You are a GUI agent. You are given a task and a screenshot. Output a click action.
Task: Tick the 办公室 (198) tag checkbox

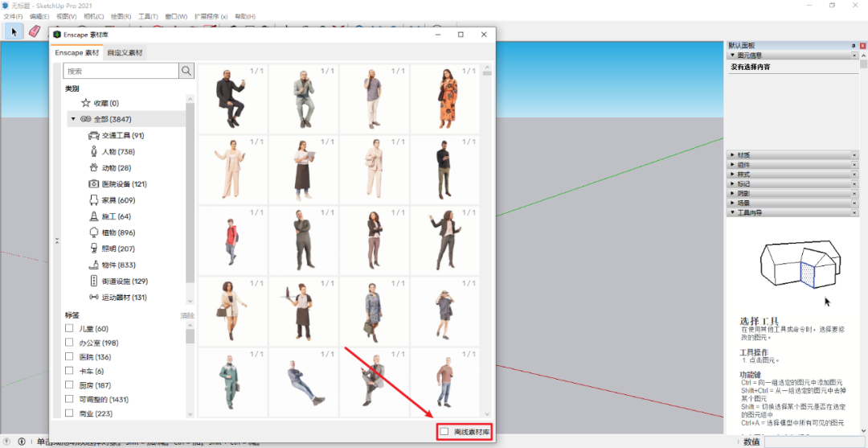click(69, 343)
